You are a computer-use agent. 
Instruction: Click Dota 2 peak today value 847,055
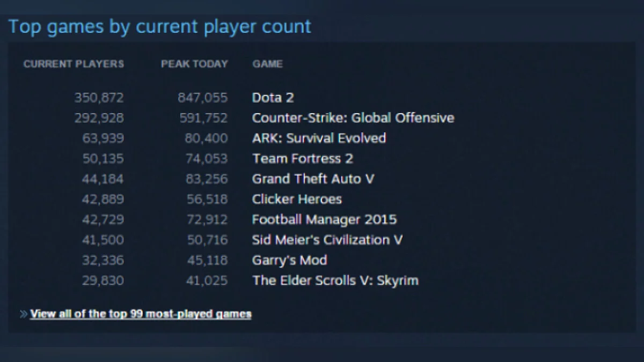click(203, 98)
